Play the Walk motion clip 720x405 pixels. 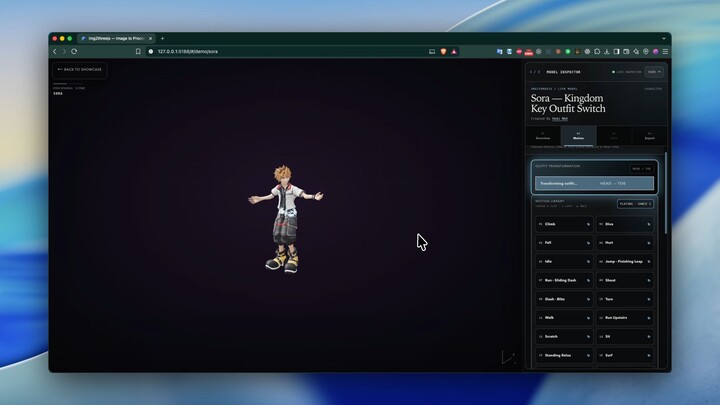pos(564,318)
